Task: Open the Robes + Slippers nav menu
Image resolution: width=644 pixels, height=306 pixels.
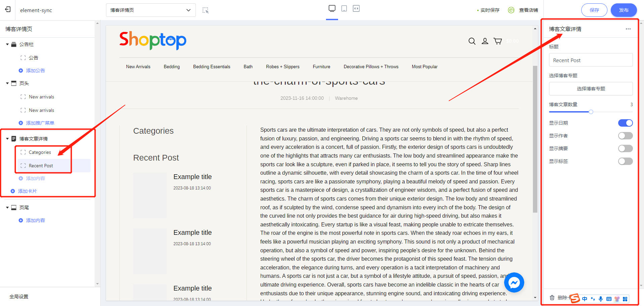Action: click(283, 67)
